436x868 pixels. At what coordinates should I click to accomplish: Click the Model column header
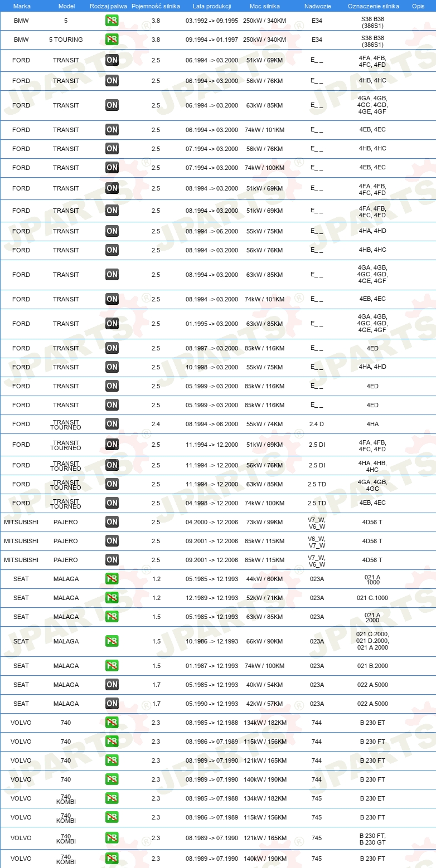[66, 6]
